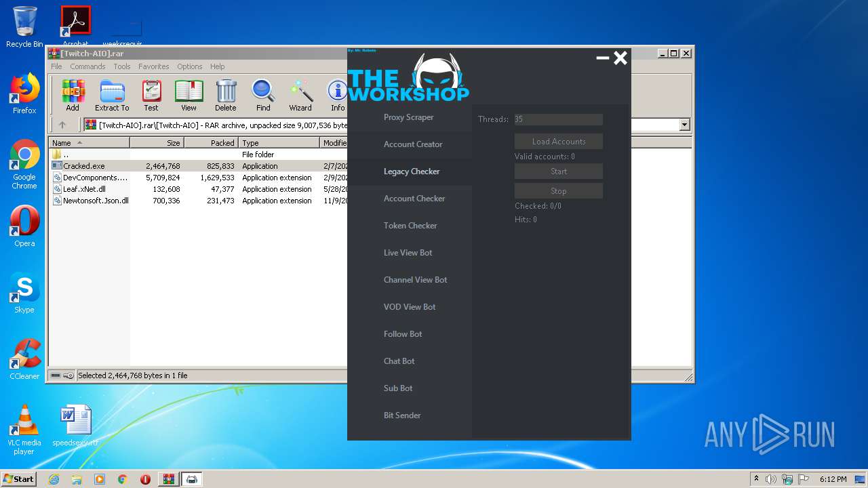The image size is (868, 488).
Task: Select the Firefox desktop shortcut
Action: (24, 94)
